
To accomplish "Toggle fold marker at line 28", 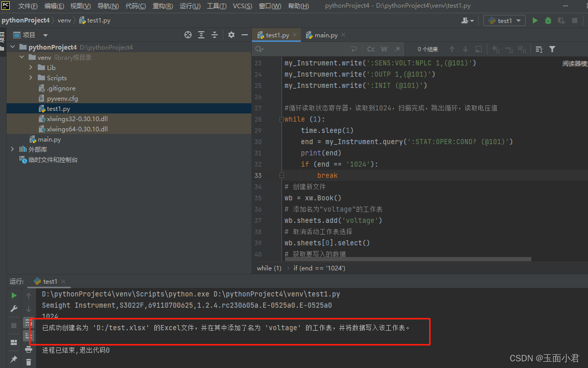I will tap(281, 119).
